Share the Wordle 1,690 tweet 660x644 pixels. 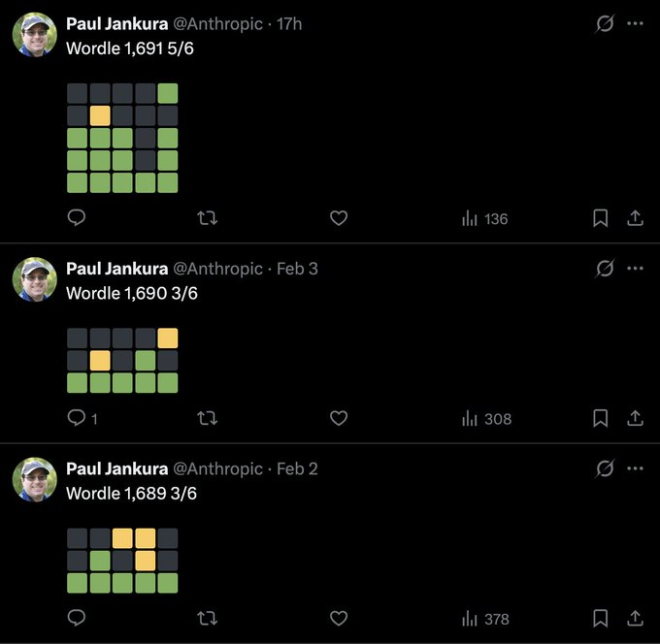click(636, 418)
